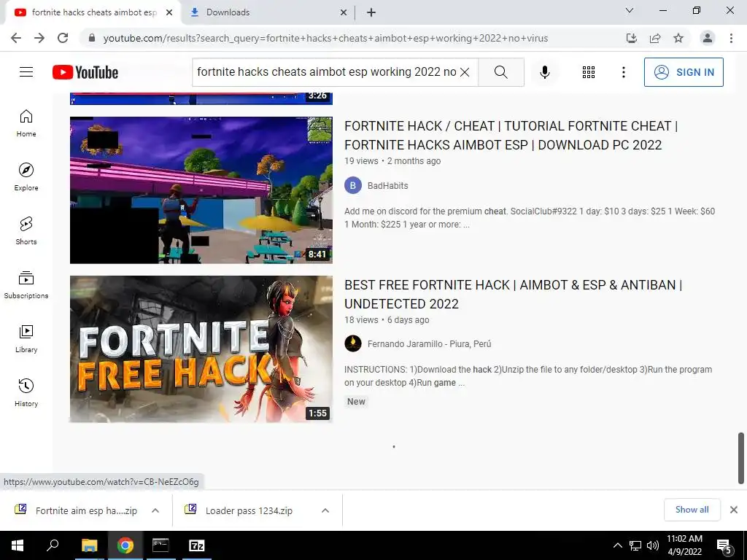Click the share page icon
This screenshot has height=560, width=747.
655,38
